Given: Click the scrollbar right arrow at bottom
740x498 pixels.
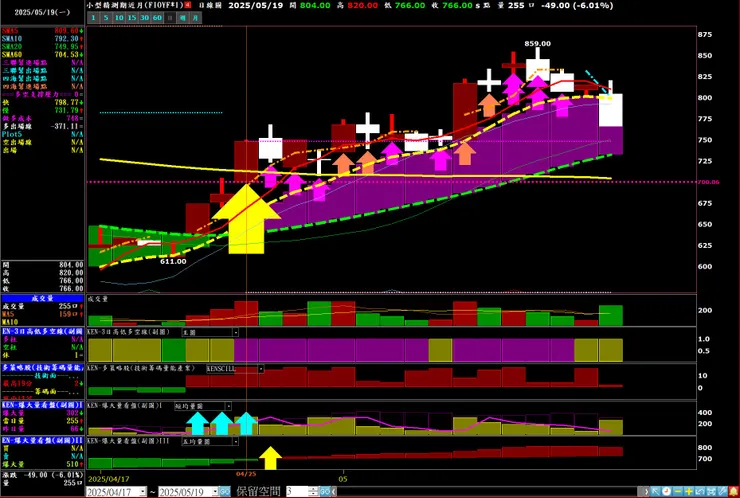Looking at the screenshot, I should [646, 491].
